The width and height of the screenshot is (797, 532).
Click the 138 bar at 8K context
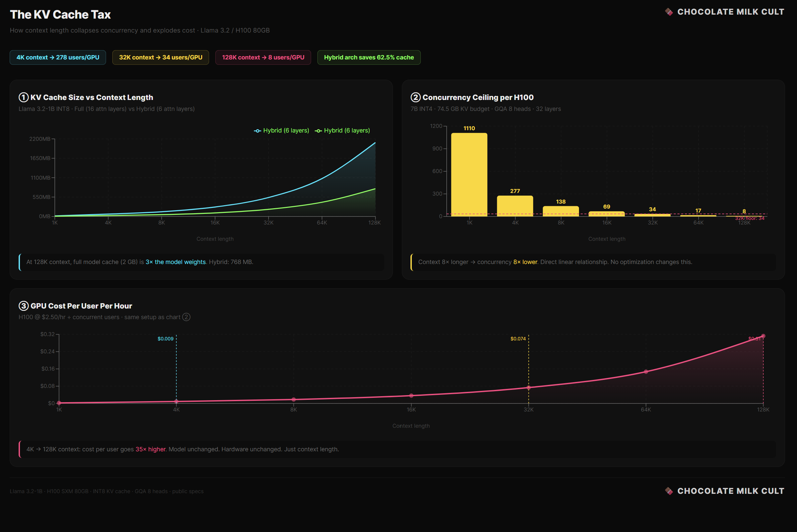(x=561, y=211)
